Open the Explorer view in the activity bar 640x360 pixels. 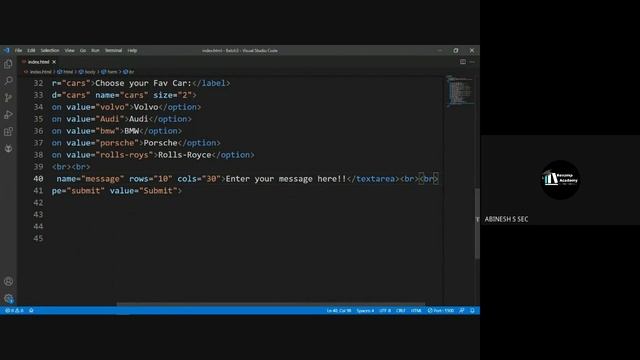[8, 64]
